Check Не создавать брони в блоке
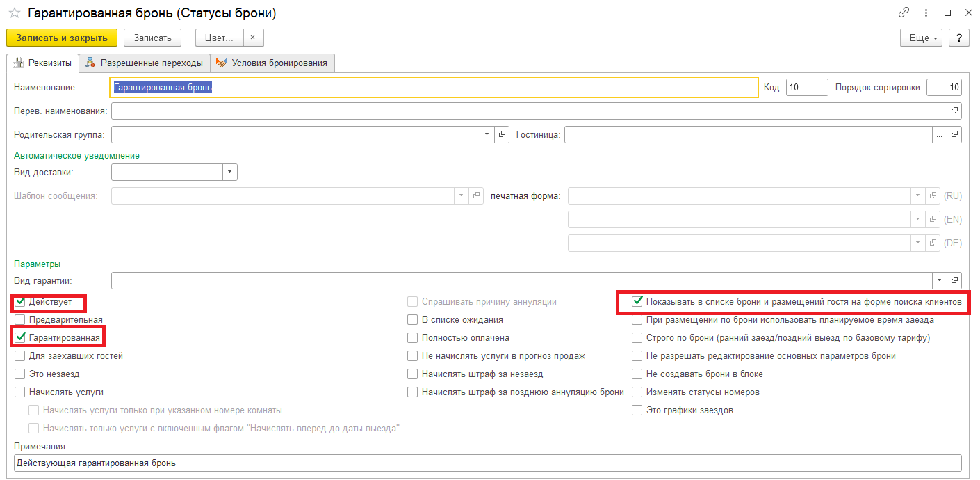This screenshot has width=980, height=480. coord(637,374)
